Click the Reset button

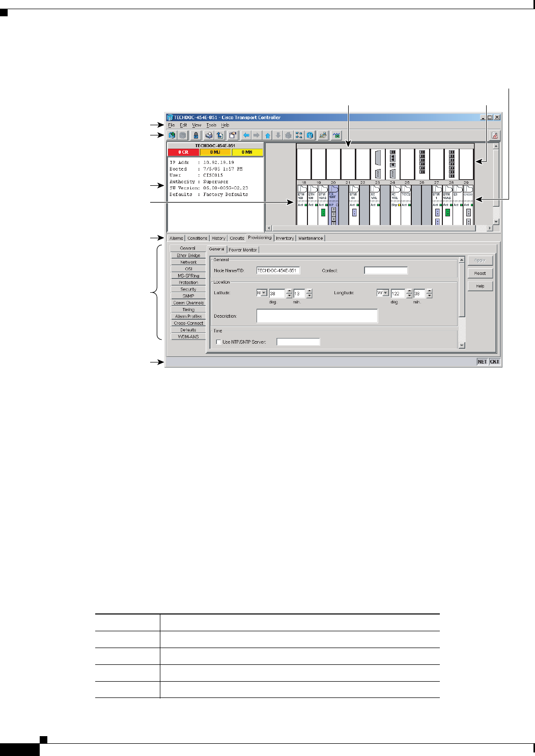480,273
